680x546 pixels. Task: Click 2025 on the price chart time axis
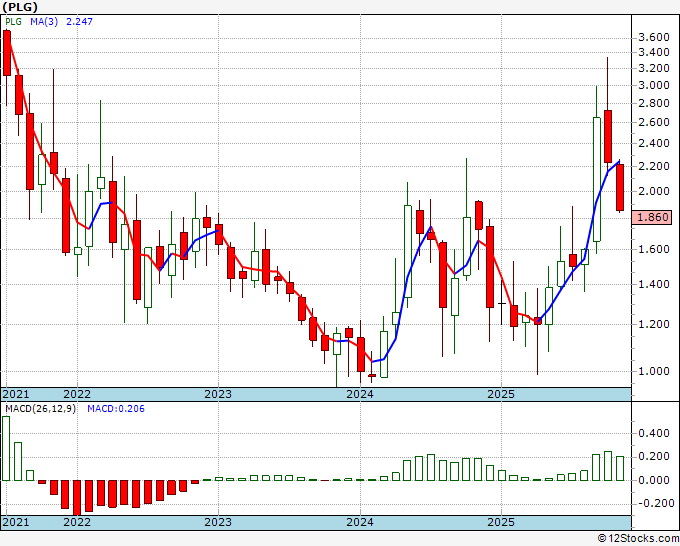[501, 394]
